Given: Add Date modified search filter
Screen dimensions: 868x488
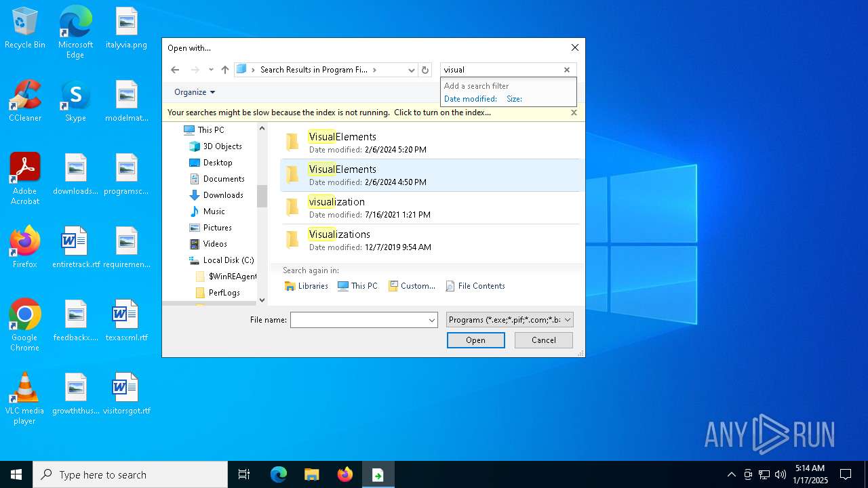Looking at the screenshot, I should click(x=471, y=99).
